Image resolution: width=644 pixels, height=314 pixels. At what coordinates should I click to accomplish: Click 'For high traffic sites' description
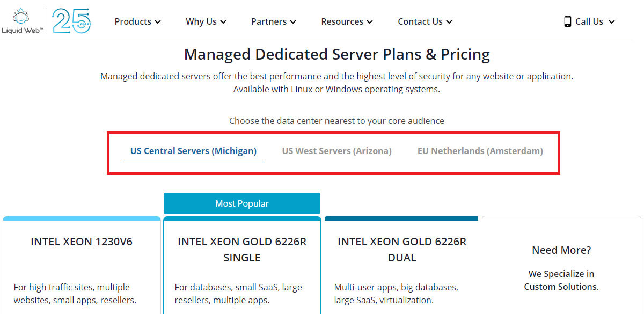(x=75, y=294)
